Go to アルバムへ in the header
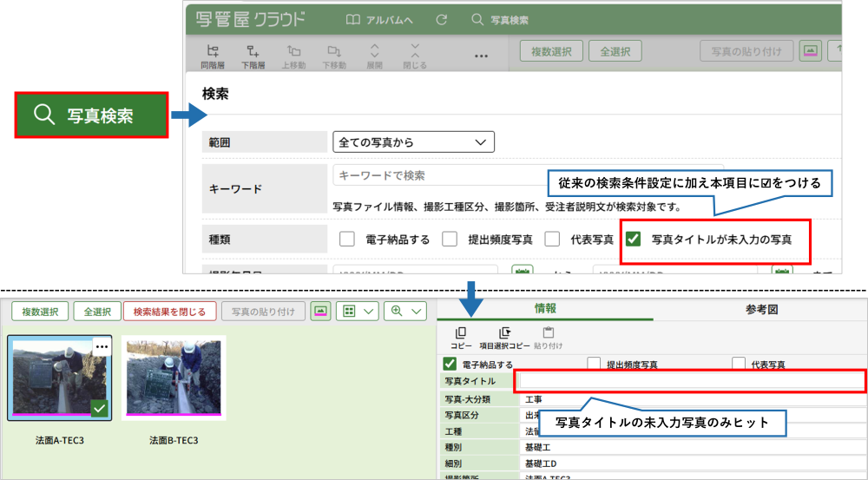Screen dimensions: 868x480 pos(379,19)
